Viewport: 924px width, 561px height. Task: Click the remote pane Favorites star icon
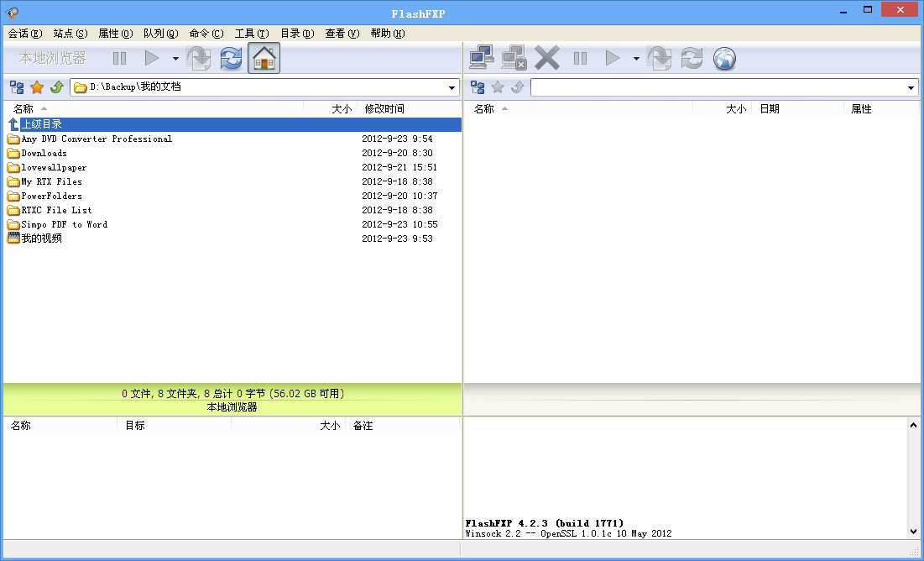point(498,87)
